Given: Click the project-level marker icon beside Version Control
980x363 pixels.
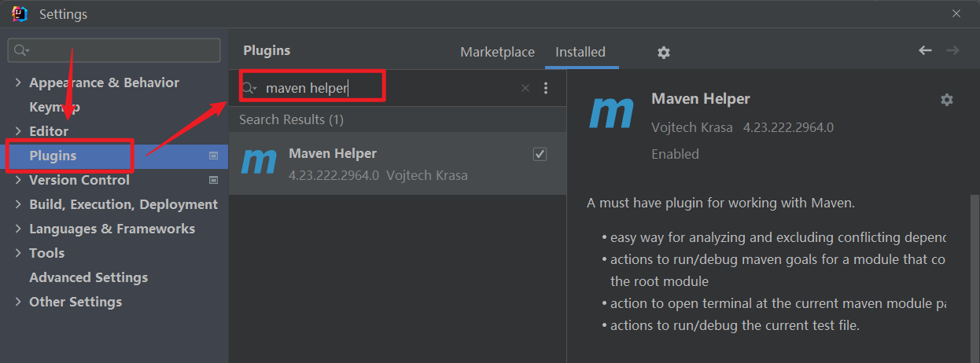Looking at the screenshot, I should 213,180.
